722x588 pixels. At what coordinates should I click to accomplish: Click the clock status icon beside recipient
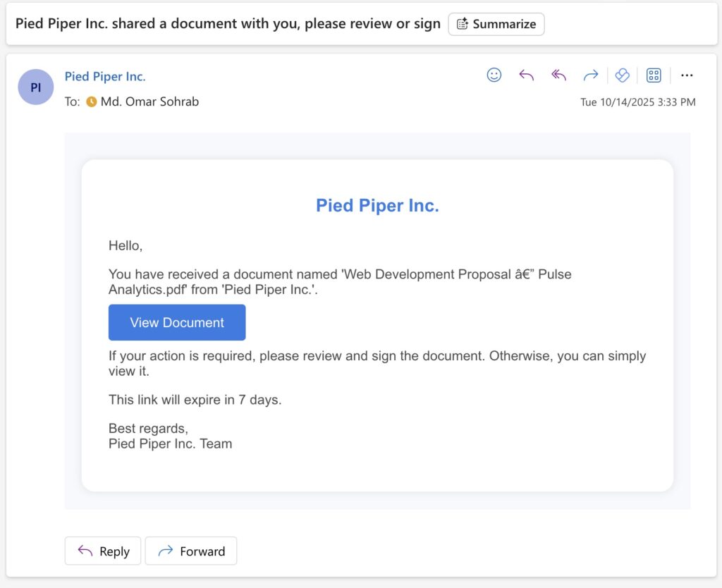pyautogui.click(x=91, y=102)
